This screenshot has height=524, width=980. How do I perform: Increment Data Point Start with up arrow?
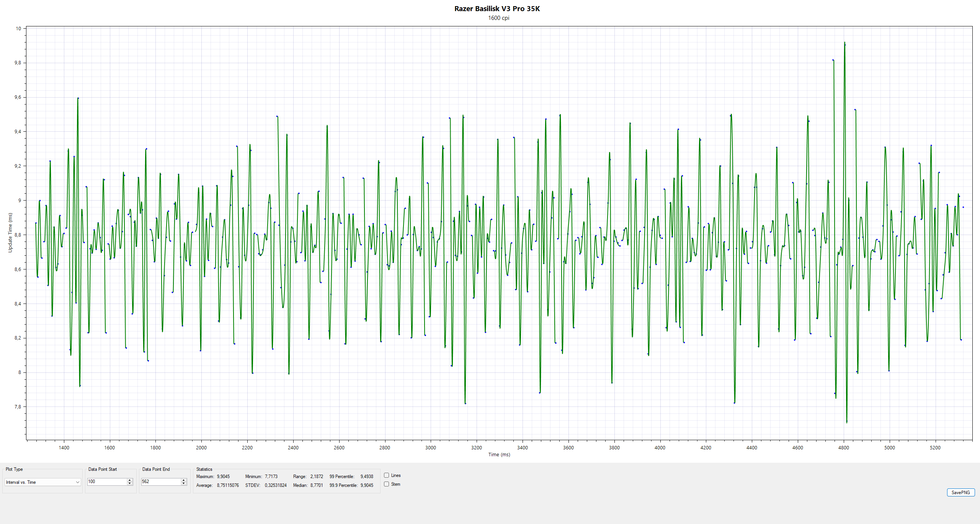click(130, 480)
